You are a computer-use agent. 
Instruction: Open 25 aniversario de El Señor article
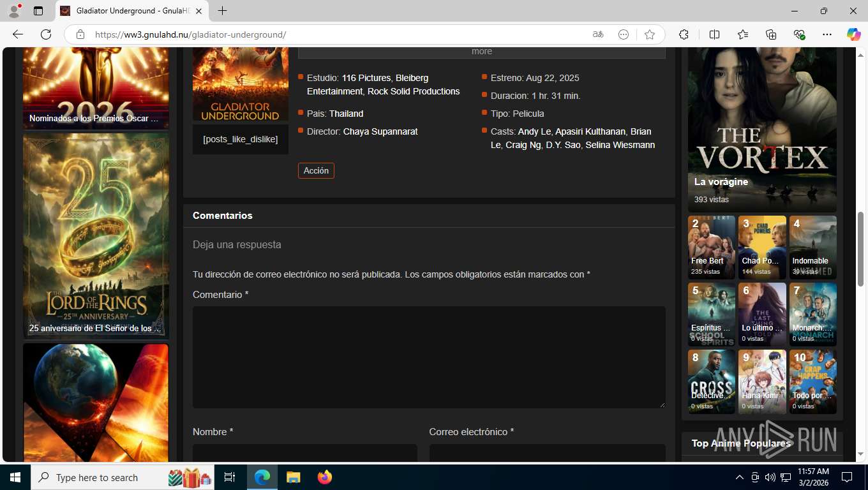coord(96,236)
